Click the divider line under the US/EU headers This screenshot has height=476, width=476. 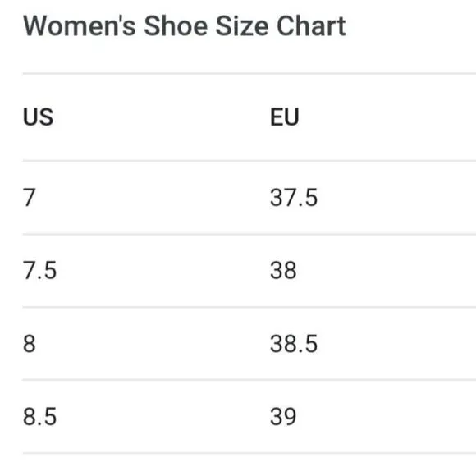pyautogui.click(x=249, y=161)
